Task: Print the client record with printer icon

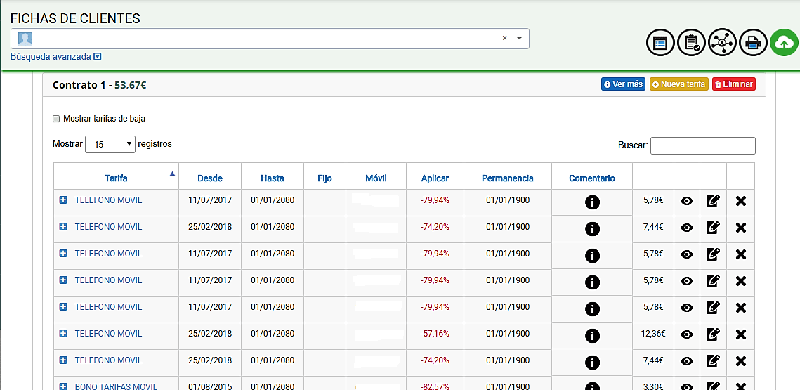Action: pyautogui.click(x=754, y=43)
